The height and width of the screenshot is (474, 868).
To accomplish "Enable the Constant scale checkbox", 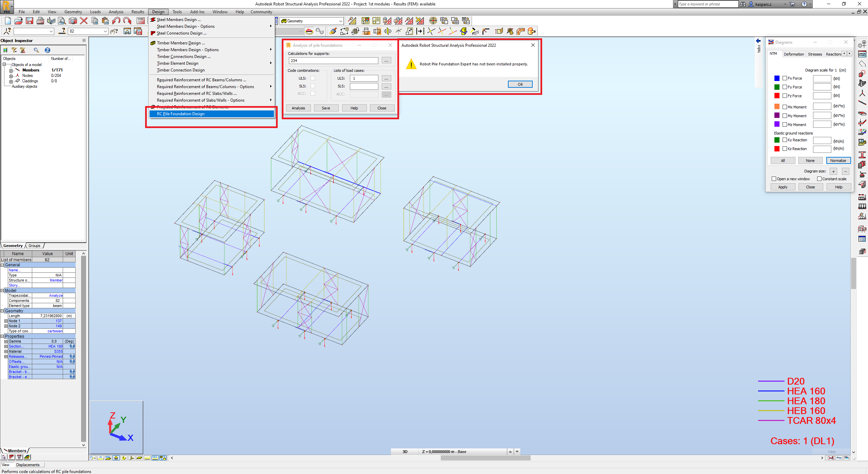I will [x=820, y=179].
